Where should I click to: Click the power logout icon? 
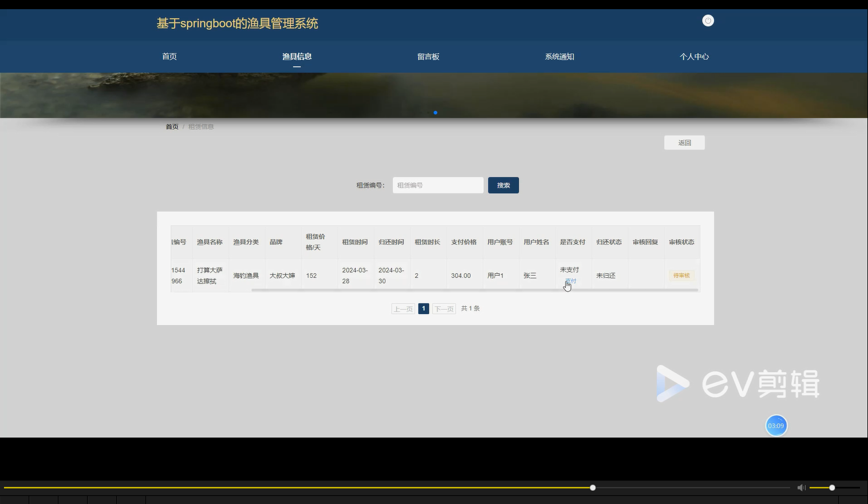[x=708, y=21]
